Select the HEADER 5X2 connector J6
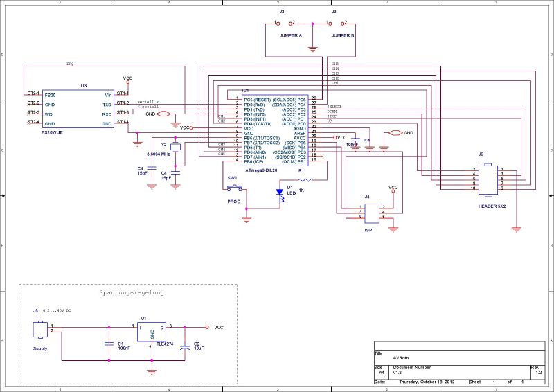554x392 pixels. [x=488, y=178]
